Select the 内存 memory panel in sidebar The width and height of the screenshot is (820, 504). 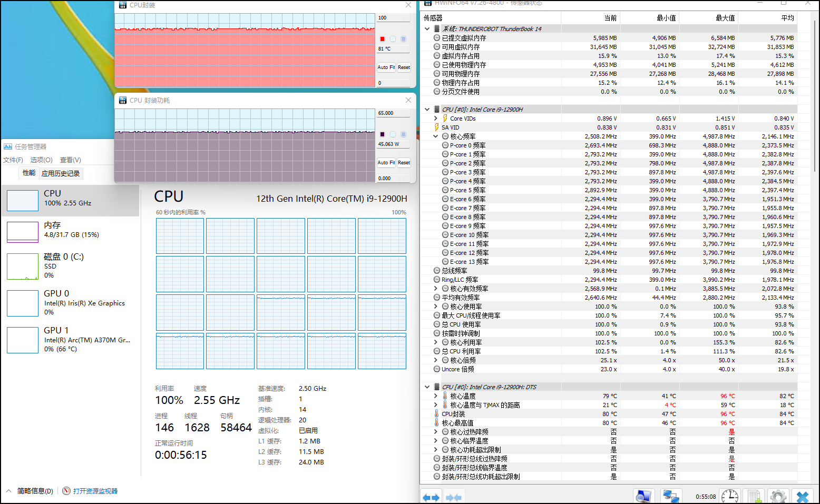point(71,232)
